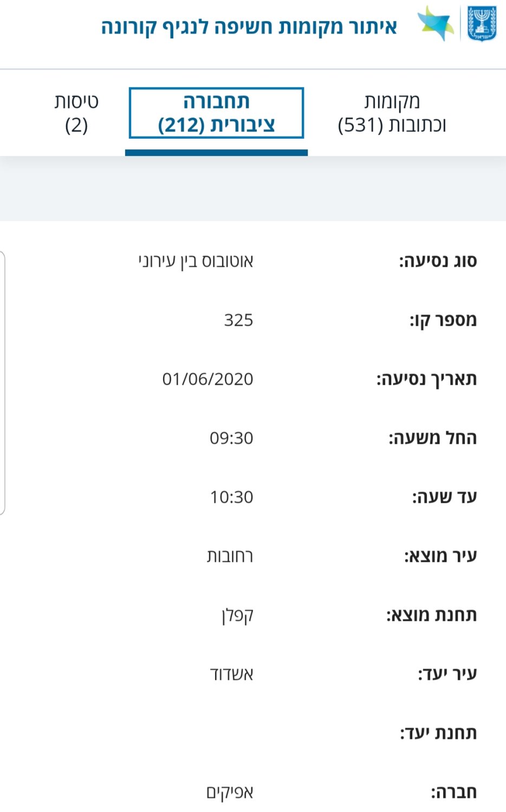Viewport: 506px width, 812px height.
Task: Click the trip date 01/06/2020
Action: click(207, 379)
